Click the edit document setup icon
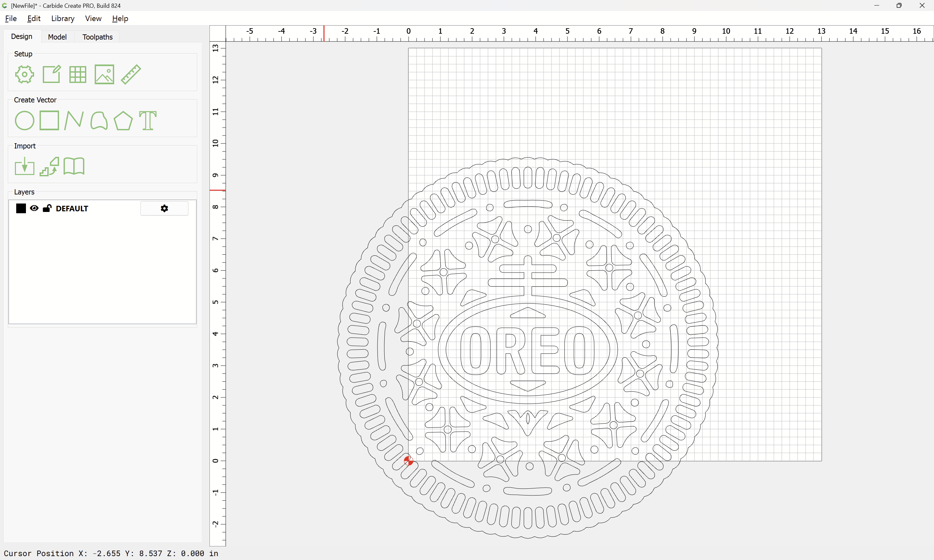 point(51,74)
